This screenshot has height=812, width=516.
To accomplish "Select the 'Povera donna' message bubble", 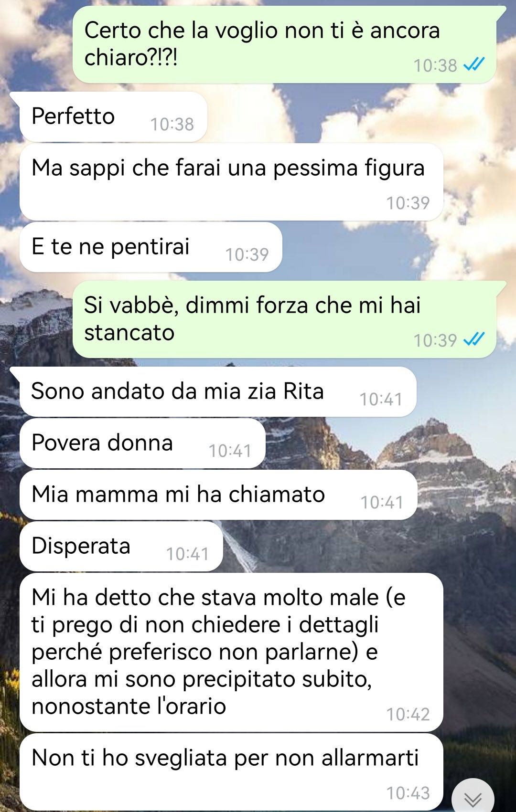I will click(x=142, y=443).
